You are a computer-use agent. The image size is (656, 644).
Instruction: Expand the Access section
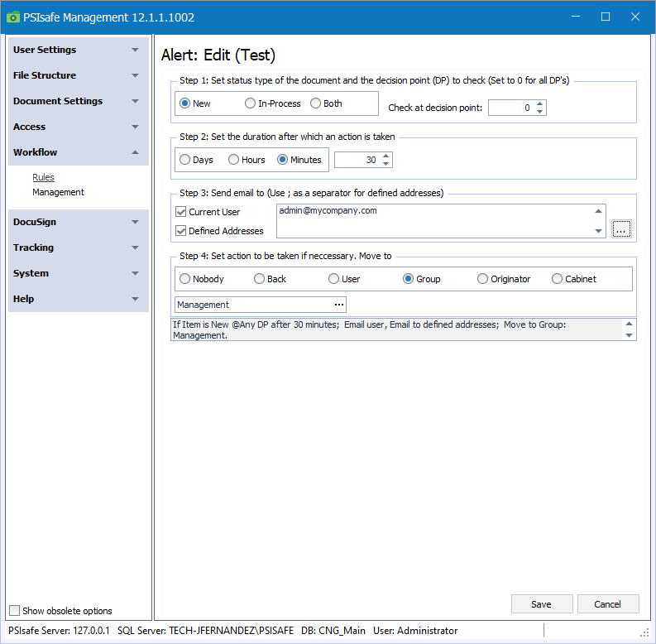79,127
